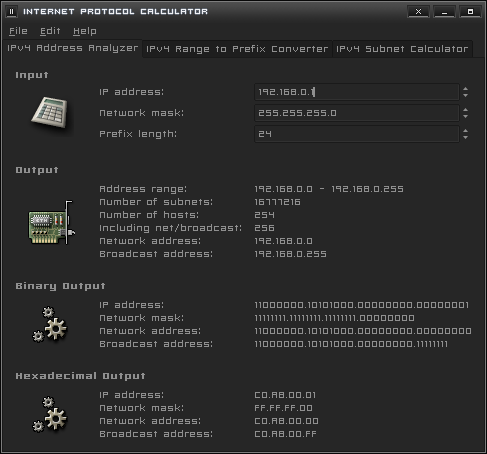Click the Prefix length input field
The image size is (487, 454).
point(357,134)
